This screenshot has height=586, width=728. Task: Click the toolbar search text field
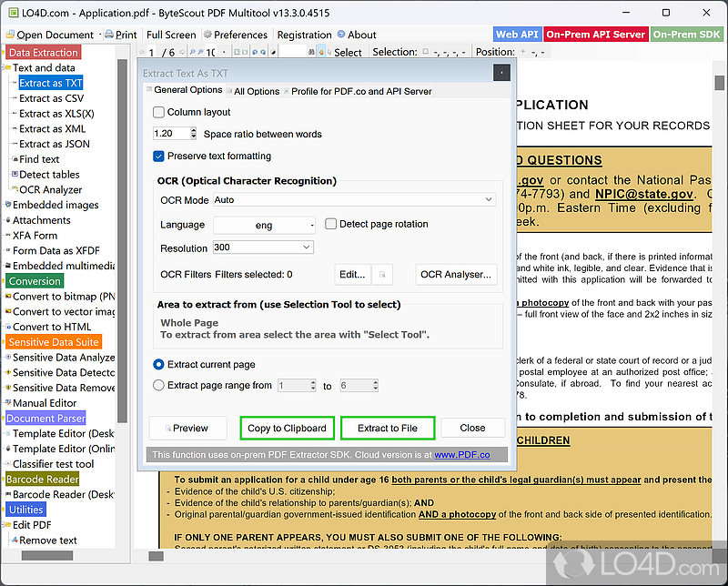[293, 52]
